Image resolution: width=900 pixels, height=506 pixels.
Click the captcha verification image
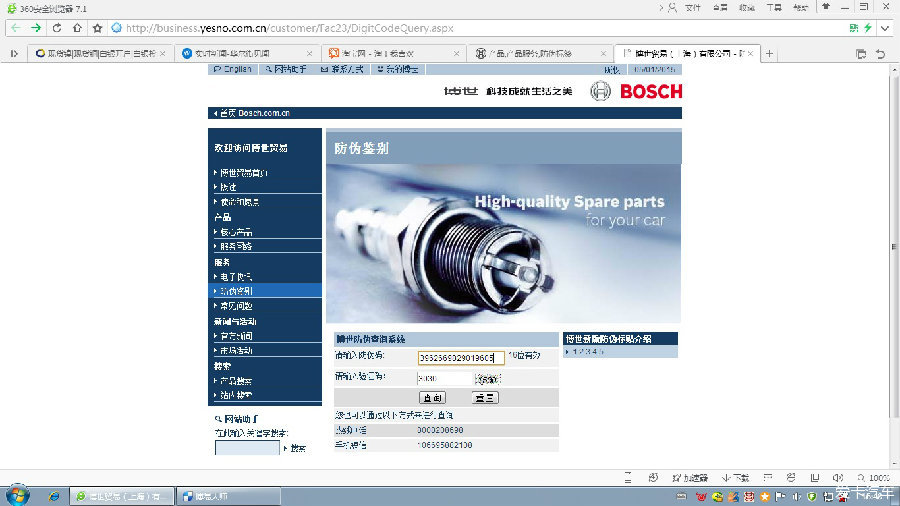(488, 379)
